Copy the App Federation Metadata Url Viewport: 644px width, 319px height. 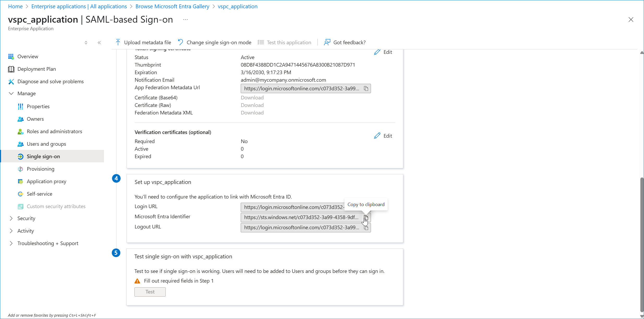coord(366,88)
